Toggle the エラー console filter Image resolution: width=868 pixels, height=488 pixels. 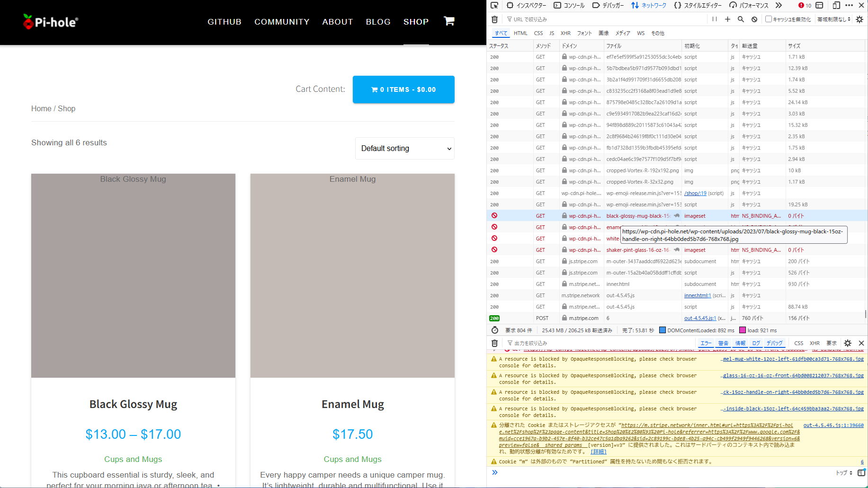pyautogui.click(x=706, y=343)
